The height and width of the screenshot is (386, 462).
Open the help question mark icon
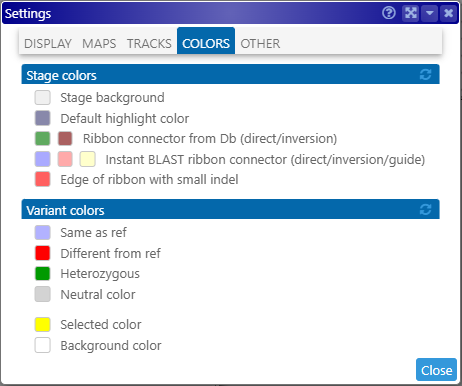(x=389, y=13)
